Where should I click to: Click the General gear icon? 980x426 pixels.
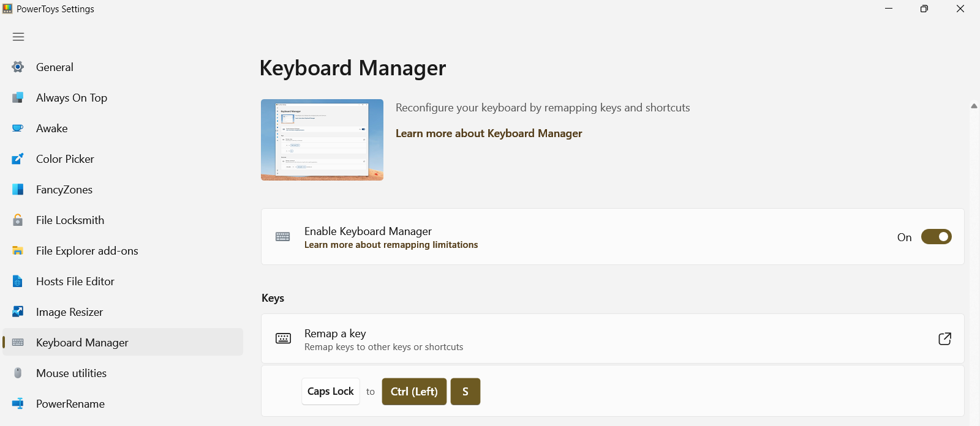pos(18,67)
